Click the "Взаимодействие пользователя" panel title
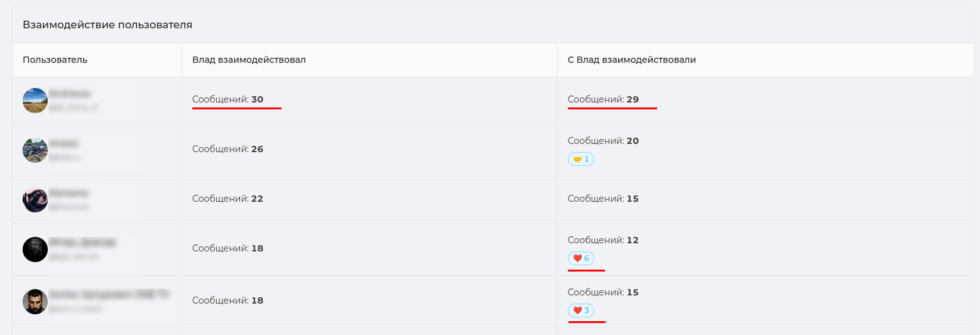Viewport: 980px width, 335px height. 107,25
